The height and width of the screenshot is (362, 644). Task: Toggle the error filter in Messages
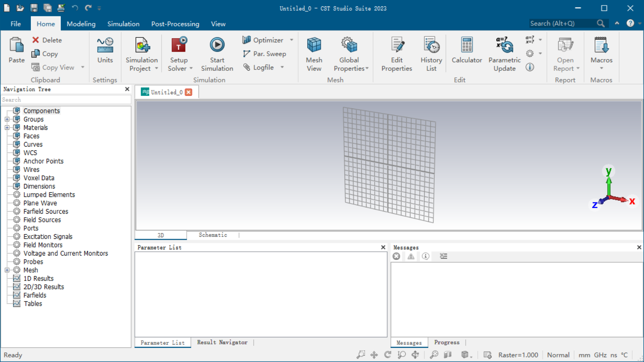(x=397, y=256)
